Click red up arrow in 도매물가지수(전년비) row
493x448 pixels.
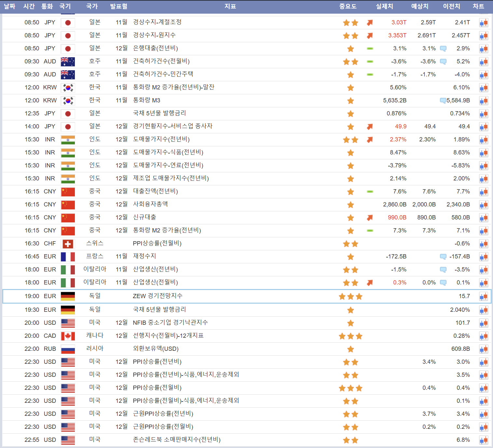[370, 139]
